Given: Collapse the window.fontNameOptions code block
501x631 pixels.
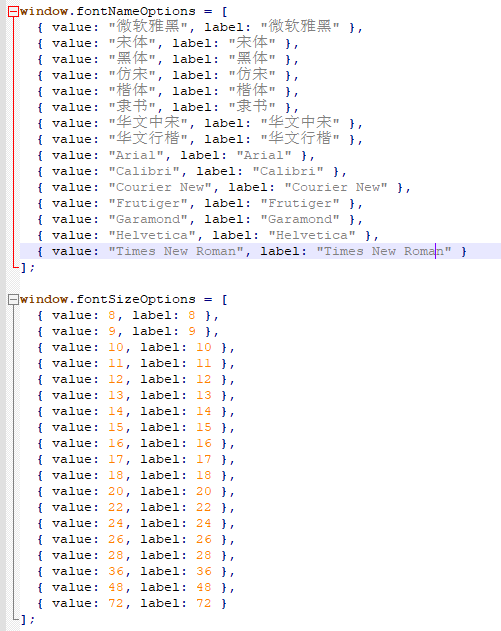Looking at the screenshot, I should click(x=13, y=11).
